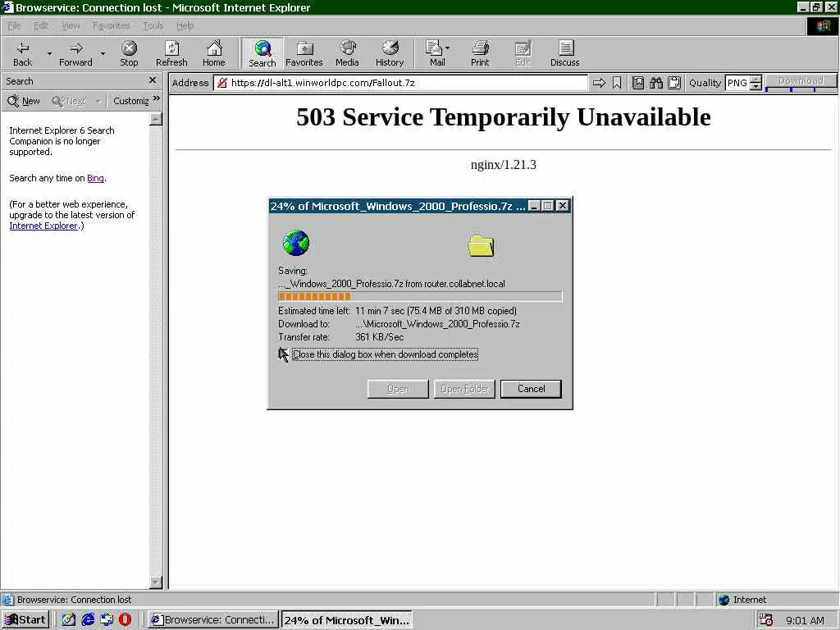Open the Start menu
This screenshot has height=630, width=840.
(25, 620)
